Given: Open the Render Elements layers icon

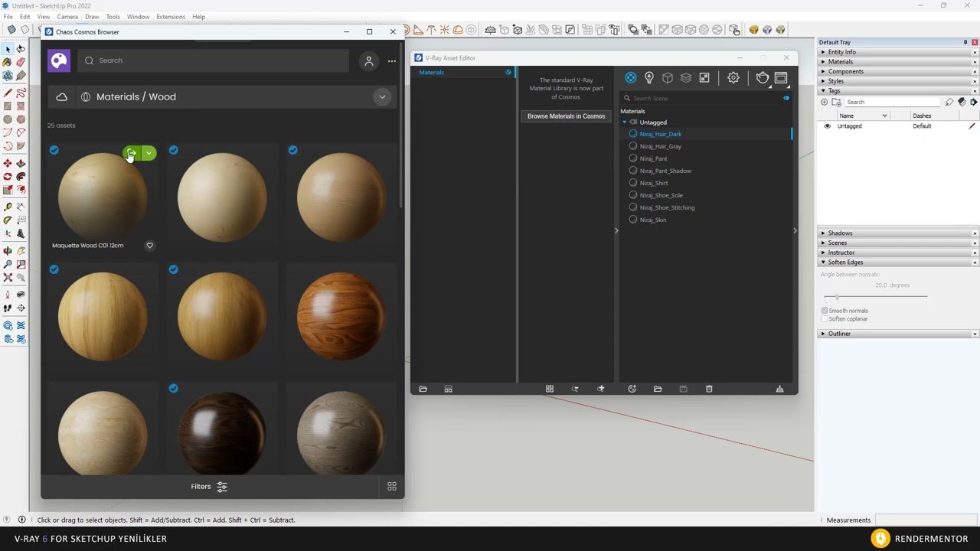Looking at the screenshot, I should [686, 77].
